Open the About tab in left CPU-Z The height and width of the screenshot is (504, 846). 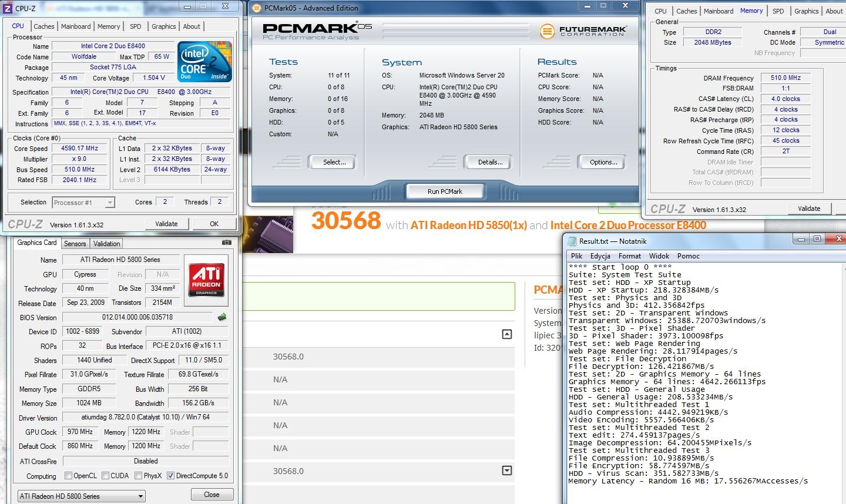pyautogui.click(x=192, y=26)
